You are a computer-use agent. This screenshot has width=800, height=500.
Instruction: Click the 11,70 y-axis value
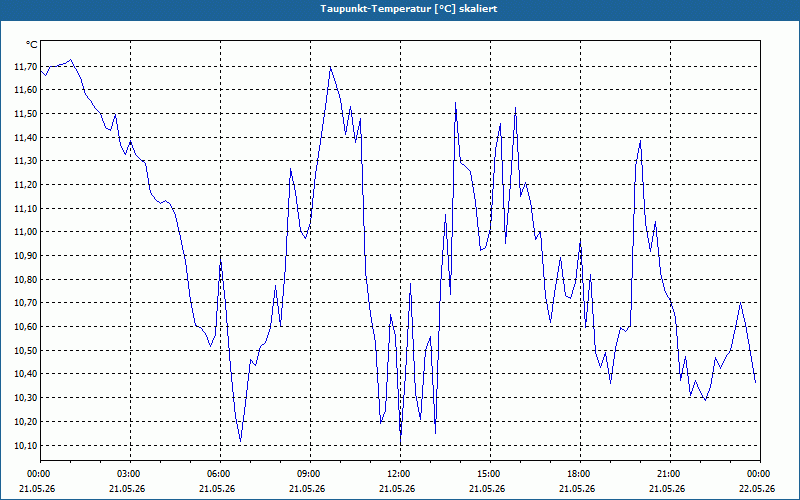click(26, 66)
